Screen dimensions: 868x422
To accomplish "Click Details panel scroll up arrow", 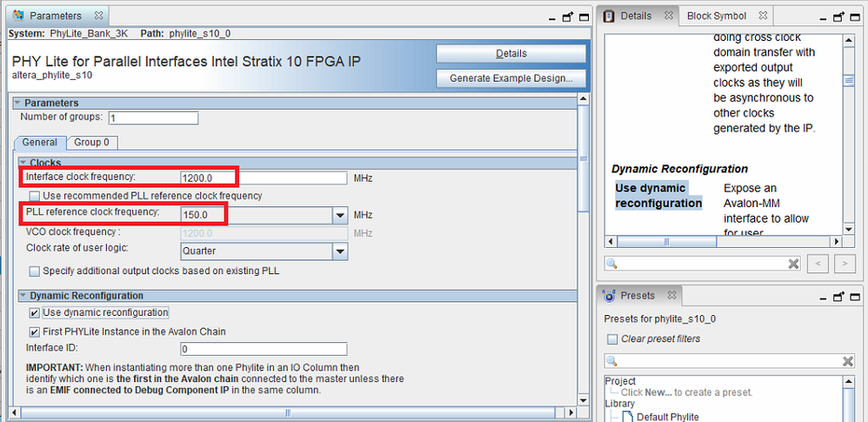I will click(x=849, y=40).
